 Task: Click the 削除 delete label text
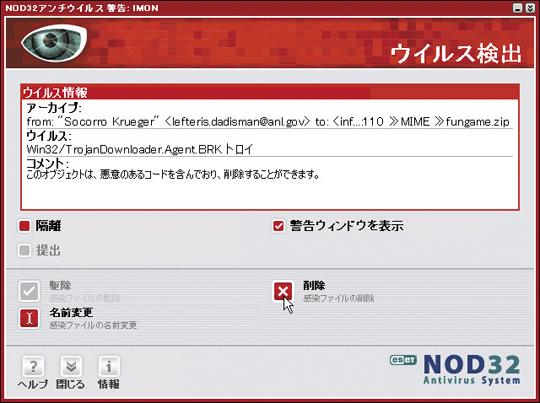point(314,286)
